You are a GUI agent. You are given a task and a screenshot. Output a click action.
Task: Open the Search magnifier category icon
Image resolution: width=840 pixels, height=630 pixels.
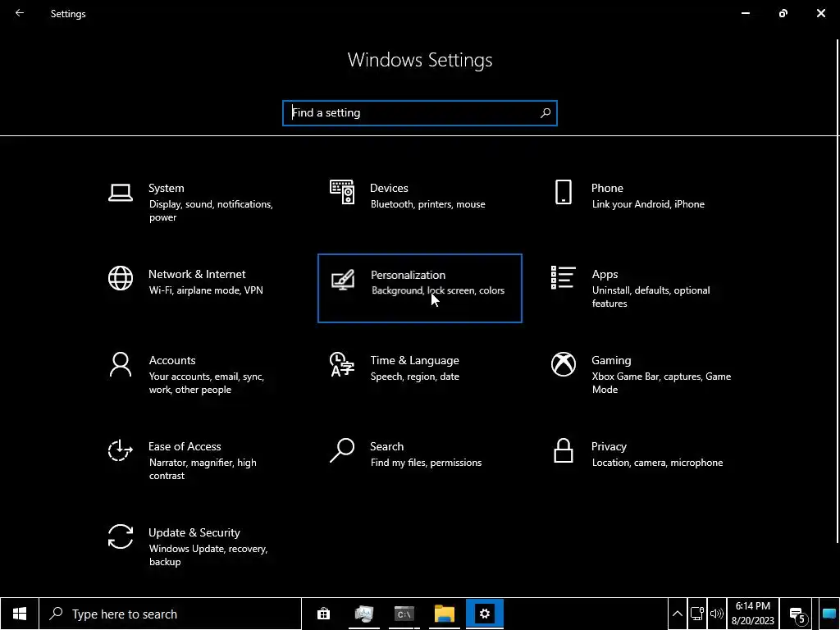point(342,450)
